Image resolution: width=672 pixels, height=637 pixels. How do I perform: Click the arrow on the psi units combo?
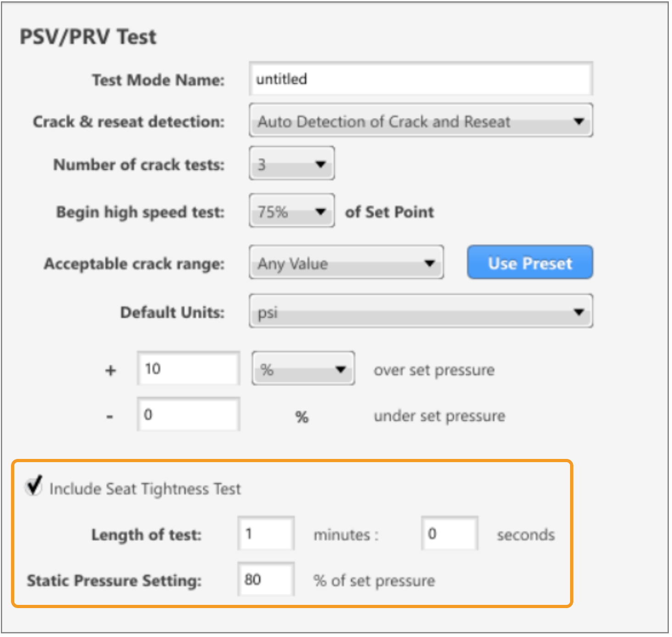pos(579,312)
